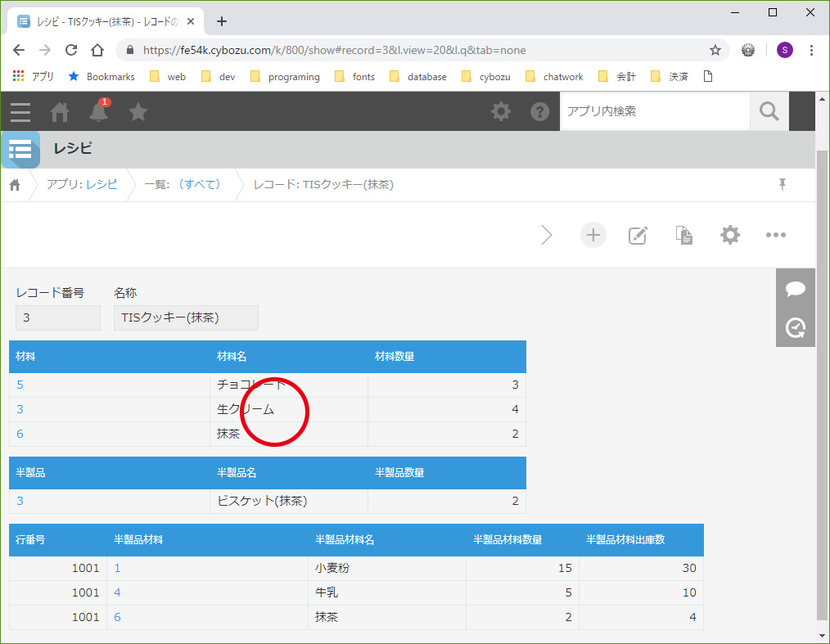Open chatwork bookmarks folder
Image resolution: width=830 pixels, height=644 pixels.
tap(554, 77)
